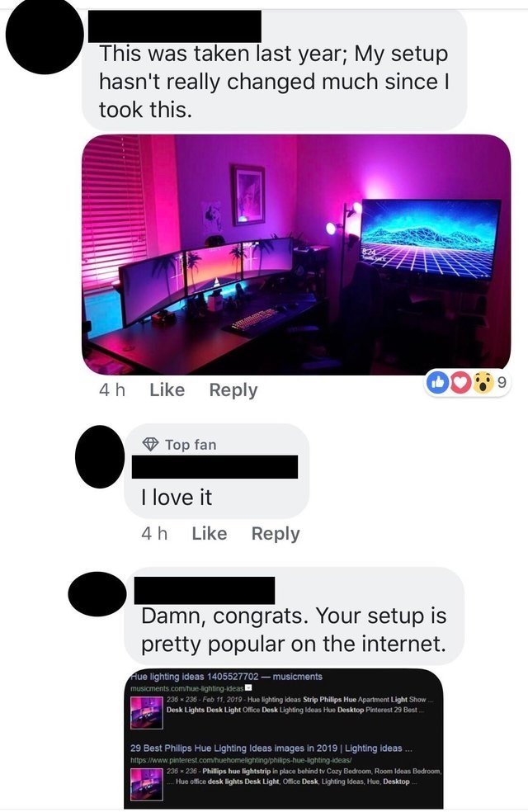The image size is (528, 812).
Task: Like the gaming setup photo comment
Action: click(x=167, y=389)
